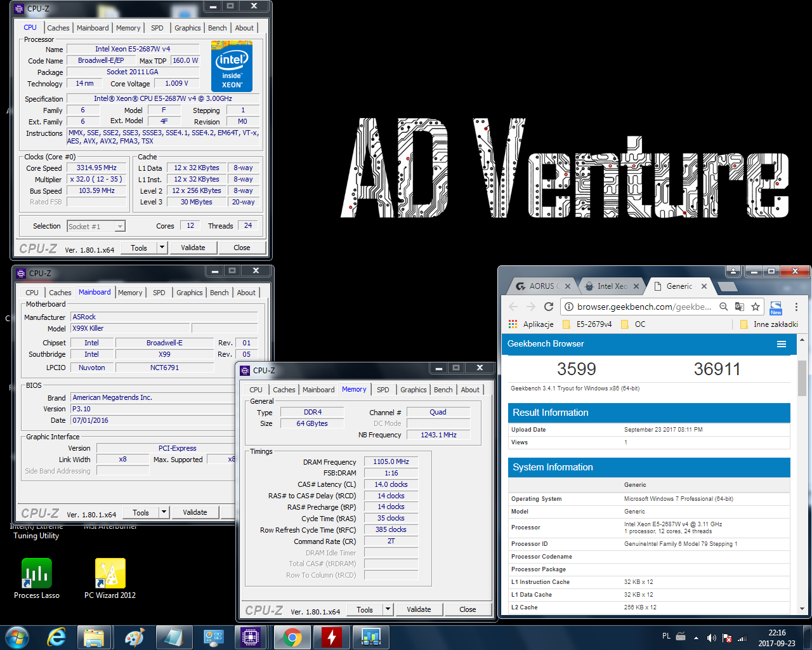The width and height of the screenshot is (812, 650).
Task: Click the NB Frequency value 1243.1 MHz
Action: pyautogui.click(x=438, y=435)
